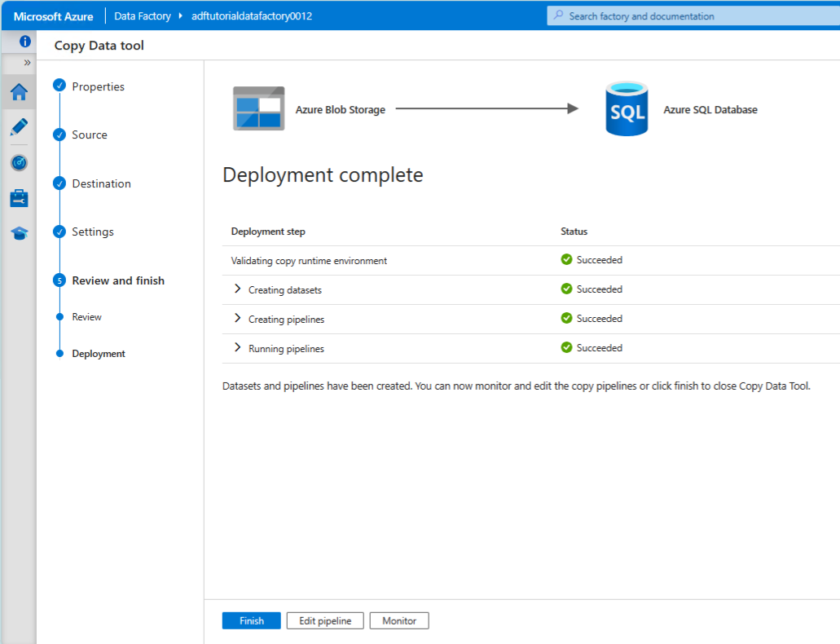Focus the Search factory and documentation box
The height and width of the screenshot is (644, 840).
[693, 16]
